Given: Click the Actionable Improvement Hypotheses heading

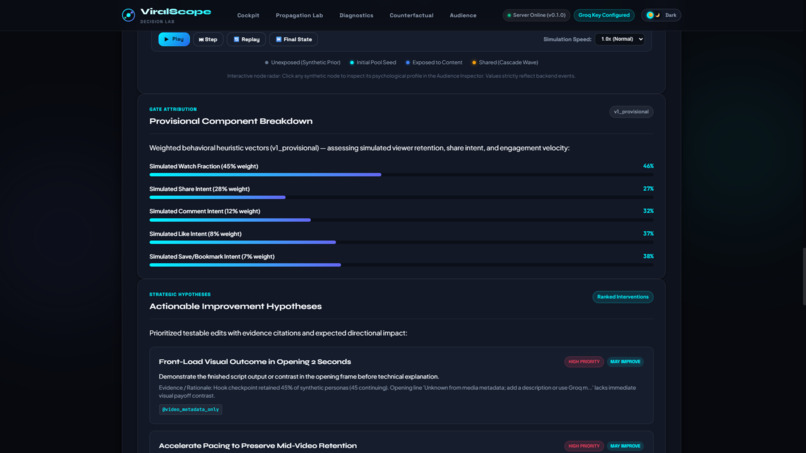Looking at the screenshot, I should (x=235, y=306).
